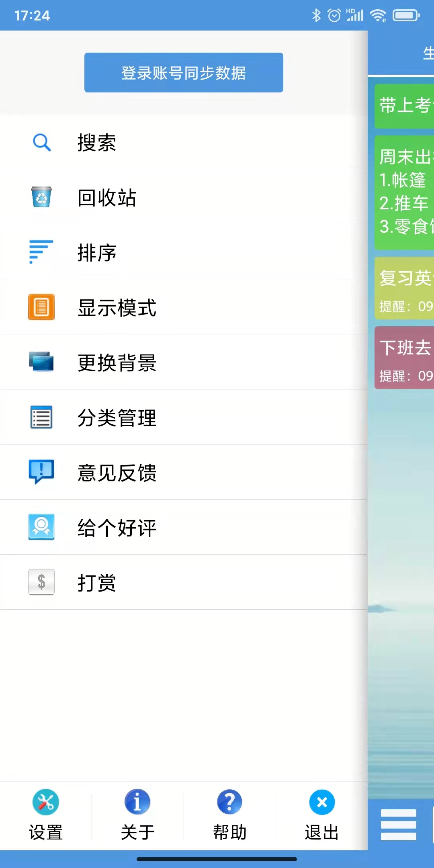Screen dimensions: 434x868
Task: Tap the 关于 label
Action: pyautogui.click(x=137, y=832)
